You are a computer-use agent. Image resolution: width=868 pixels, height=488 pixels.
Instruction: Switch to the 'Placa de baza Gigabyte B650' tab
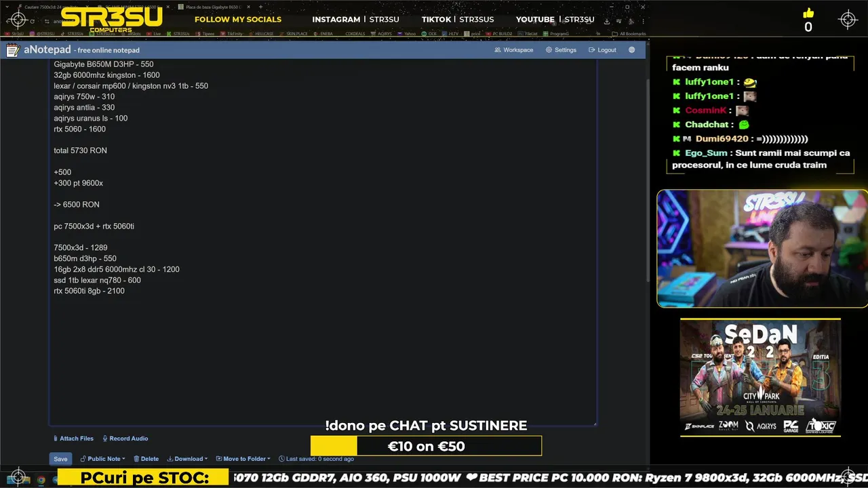(x=214, y=7)
